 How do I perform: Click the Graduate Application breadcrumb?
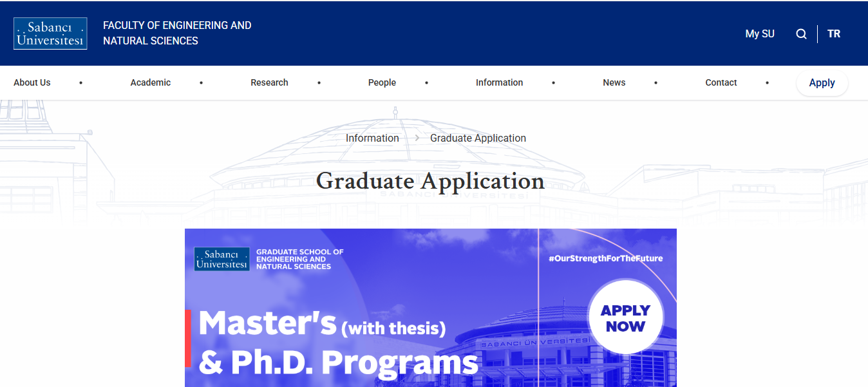point(478,138)
